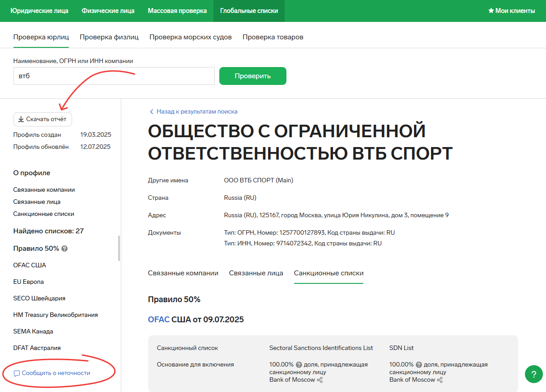Switch to Проверка морских судов tab
546x392 pixels.
coord(191,37)
